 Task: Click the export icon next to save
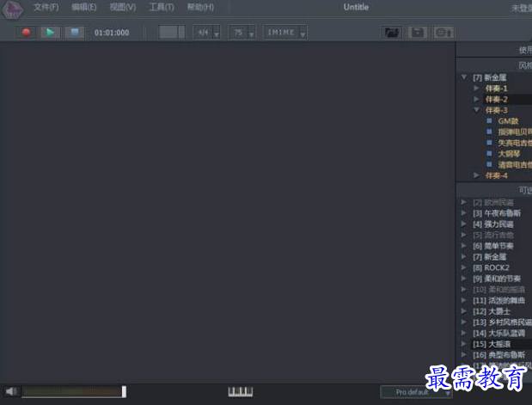(443, 33)
